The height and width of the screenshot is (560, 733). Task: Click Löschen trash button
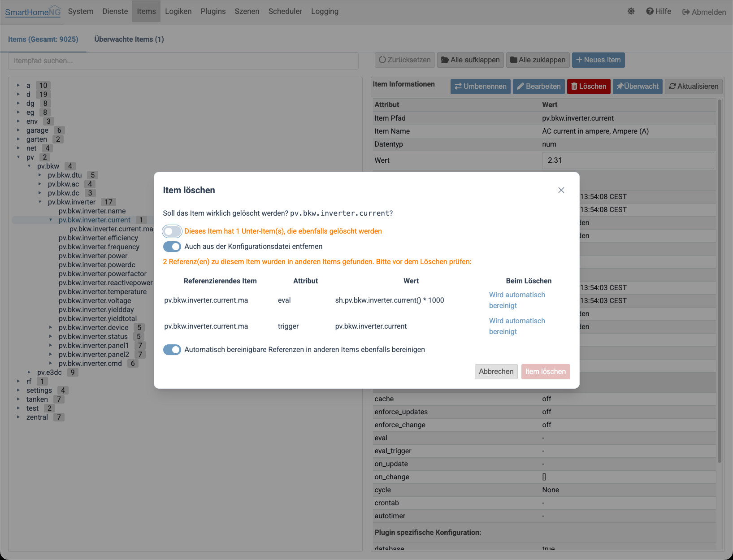tap(589, 86)
